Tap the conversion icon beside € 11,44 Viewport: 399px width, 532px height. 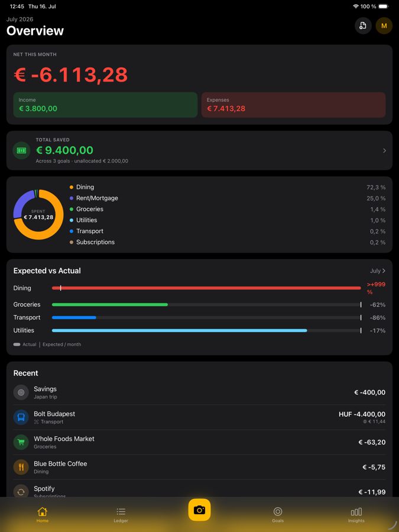pyautogui.click(x=365, y=421)
